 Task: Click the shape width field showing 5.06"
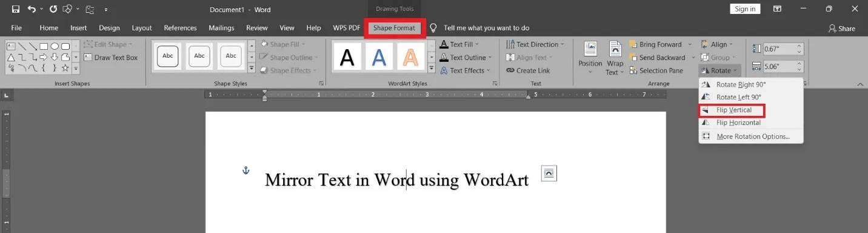coord(779,66)
